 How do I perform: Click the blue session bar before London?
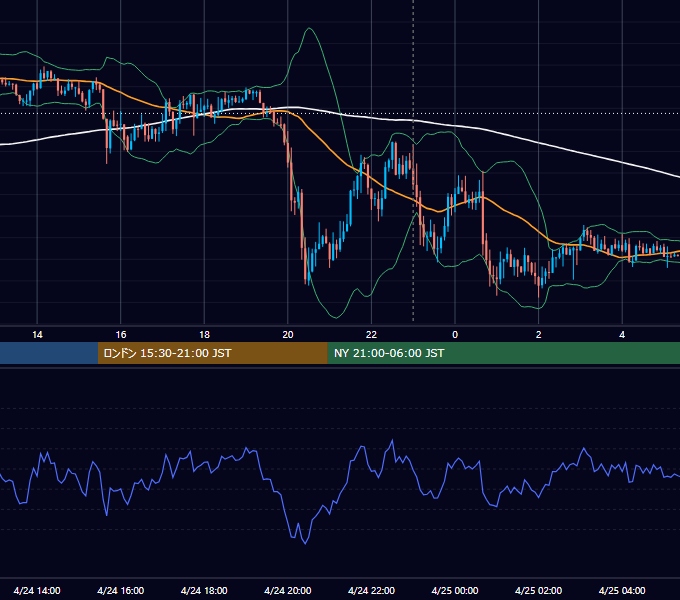pos(49,353)
